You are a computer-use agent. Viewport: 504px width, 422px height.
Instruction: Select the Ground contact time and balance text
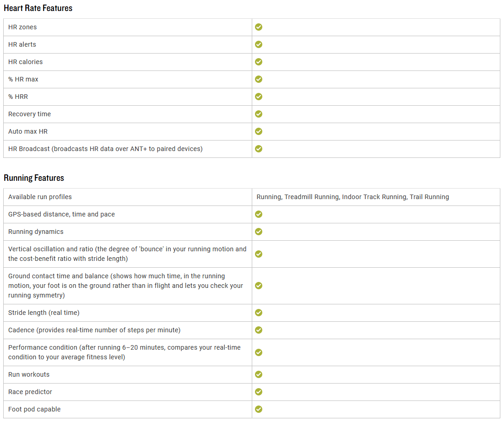point(126,286)
